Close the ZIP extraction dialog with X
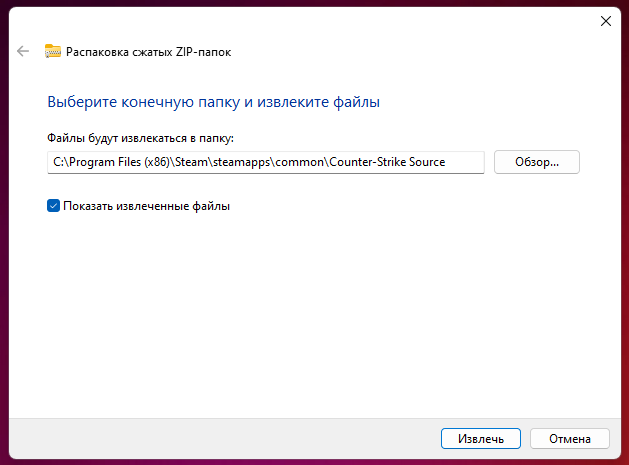 click(606, 21)
